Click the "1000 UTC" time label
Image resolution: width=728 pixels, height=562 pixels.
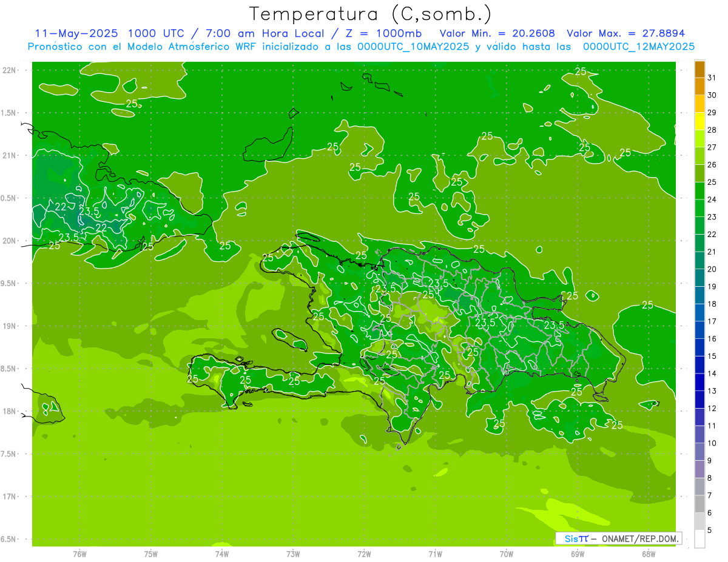point(157,33)
